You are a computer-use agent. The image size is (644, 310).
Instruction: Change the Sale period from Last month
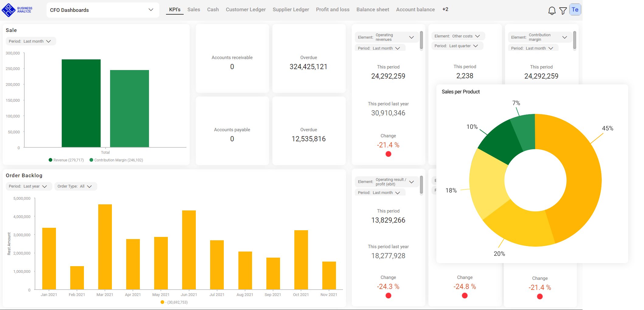pos(31,41)
